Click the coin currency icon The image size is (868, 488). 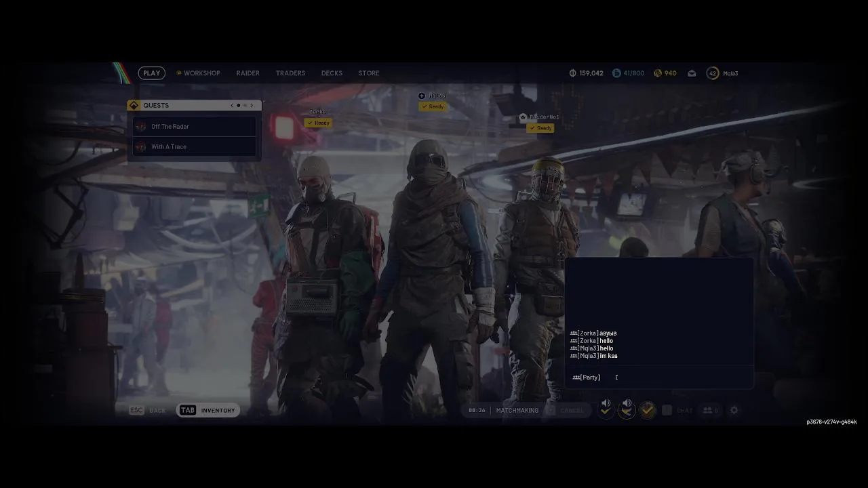[572, 73]
